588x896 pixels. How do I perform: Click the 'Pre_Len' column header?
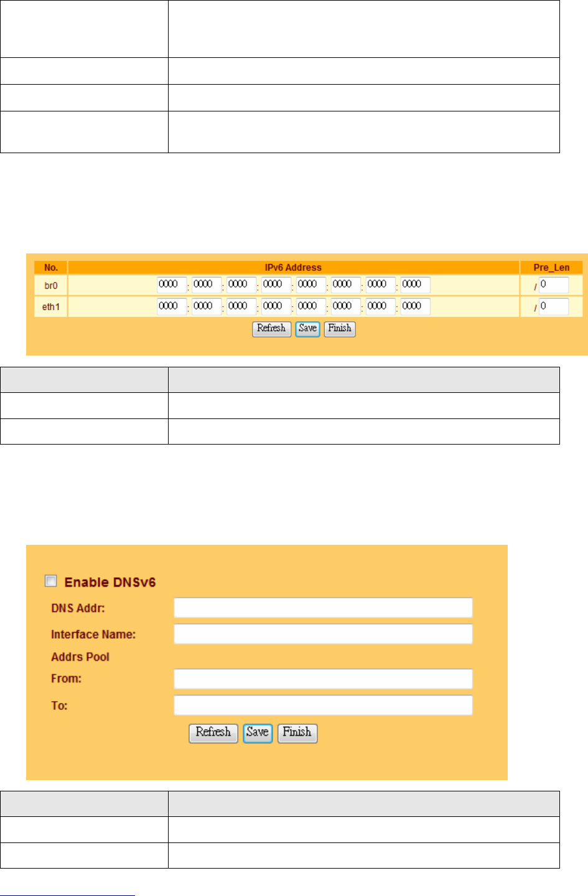(551, 268)
